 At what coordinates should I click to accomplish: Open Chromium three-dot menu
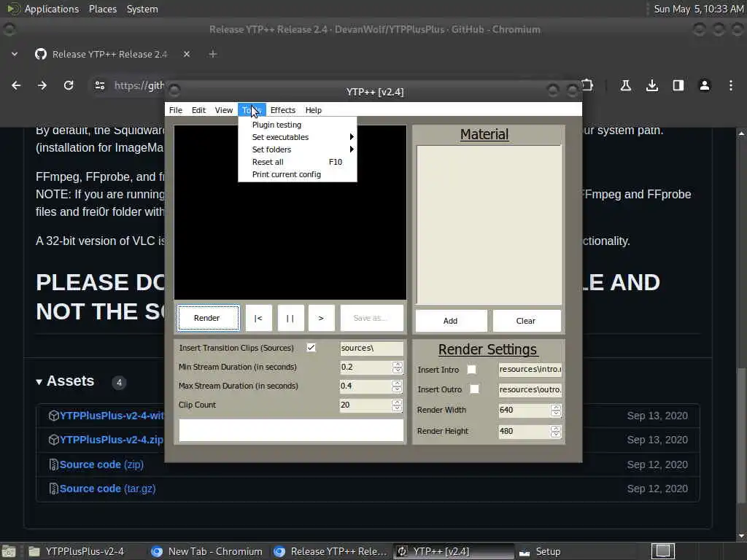click(730, 85)
